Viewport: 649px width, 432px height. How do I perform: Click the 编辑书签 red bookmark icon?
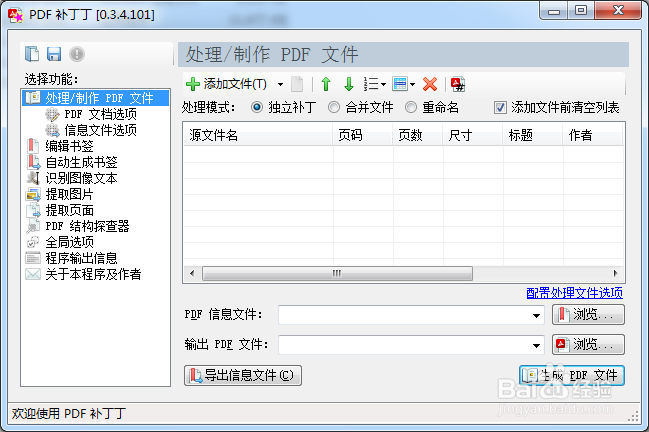click(33, 146)
